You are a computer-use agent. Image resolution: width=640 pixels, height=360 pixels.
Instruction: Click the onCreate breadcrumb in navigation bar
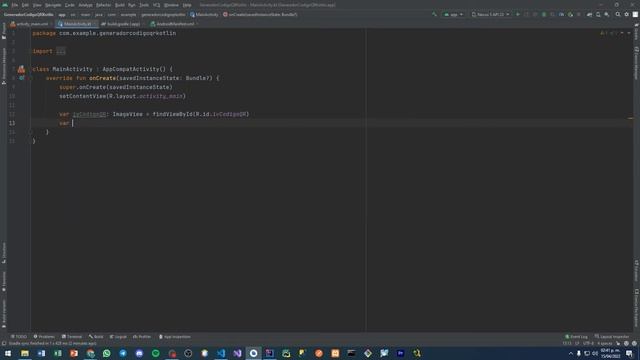coord(260,14)
